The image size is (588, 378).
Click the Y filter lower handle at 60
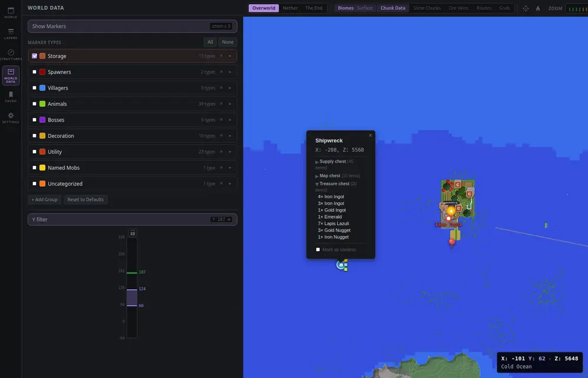click(132, 306)
